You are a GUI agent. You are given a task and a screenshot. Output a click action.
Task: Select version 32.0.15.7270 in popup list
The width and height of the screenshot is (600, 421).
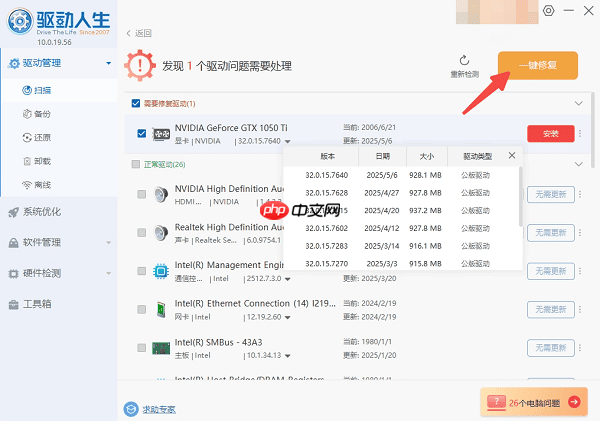401,264
